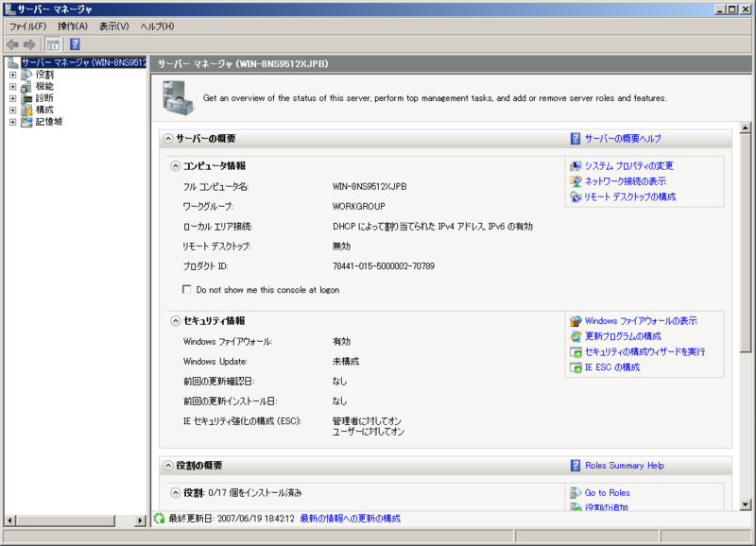Viewport: 756px width, 546px height.
Task: Click the forward arrow toolbar icon
Action: click(x=30, y=44)
